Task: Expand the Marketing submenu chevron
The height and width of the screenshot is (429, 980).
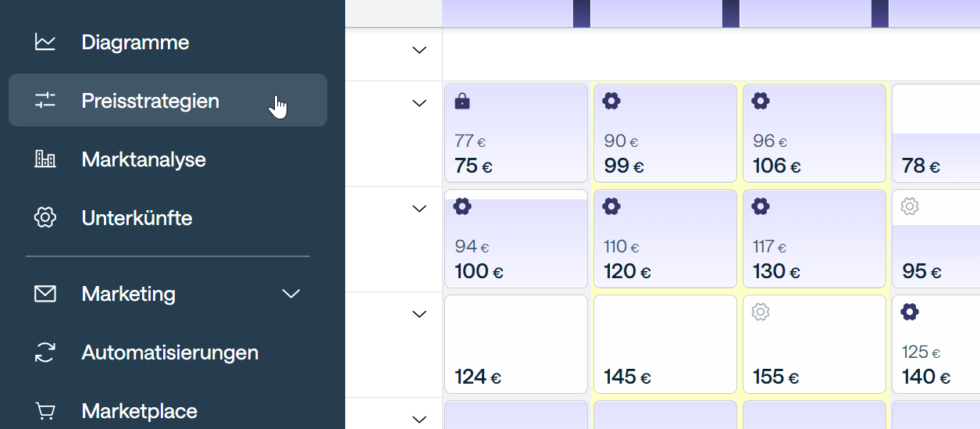Action: tap(290, 294)
